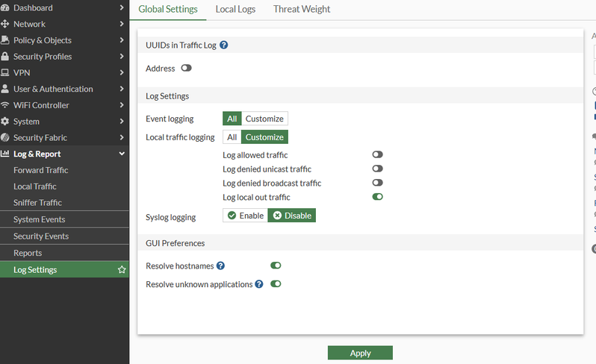Enable Log allowed traffic switch
596x364 pixels.
point(377,155)
